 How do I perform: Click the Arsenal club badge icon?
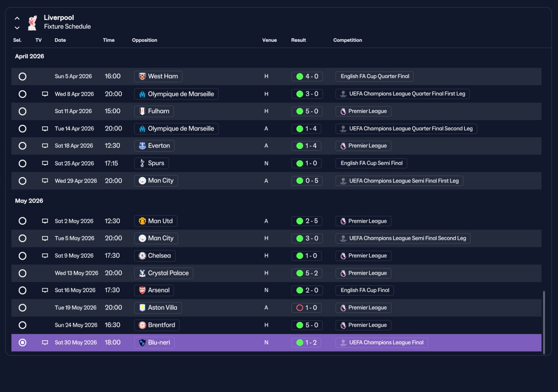142,291
